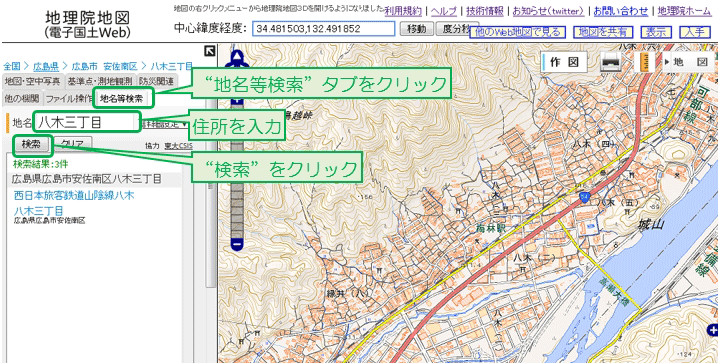Click the 移動 button
The image size is (718, 363).
tap(416, 29)
